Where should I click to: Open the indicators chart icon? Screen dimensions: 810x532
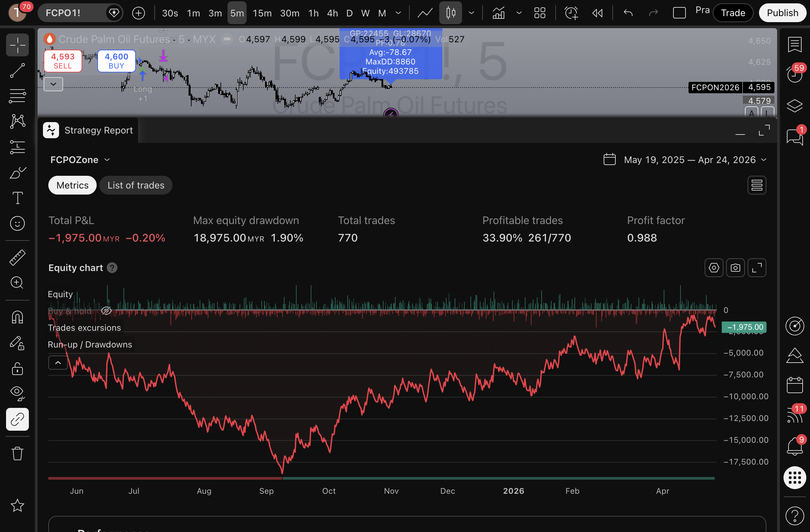coord(499,13)
